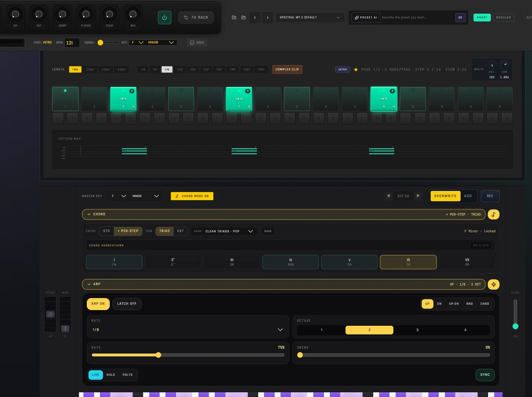Select TRIAD tier
The width and height of the screenshot is (532, 397).
click(x=165, y=231)
